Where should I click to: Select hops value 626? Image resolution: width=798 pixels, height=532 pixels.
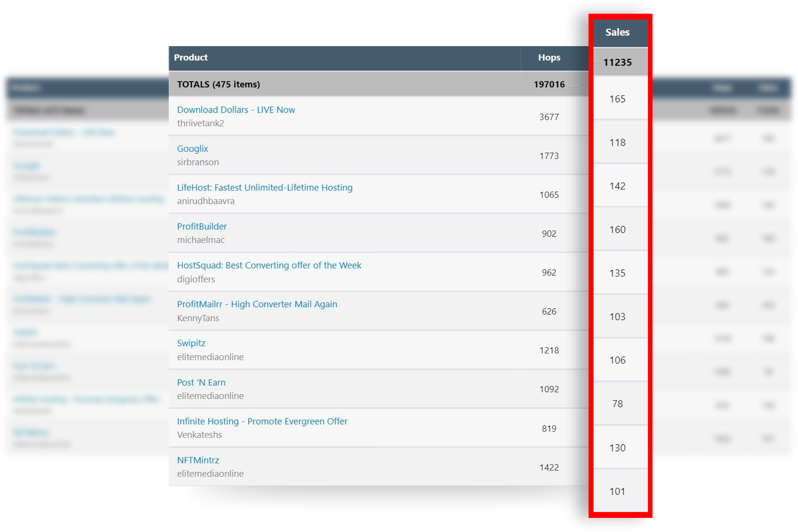tap(549, 311)
